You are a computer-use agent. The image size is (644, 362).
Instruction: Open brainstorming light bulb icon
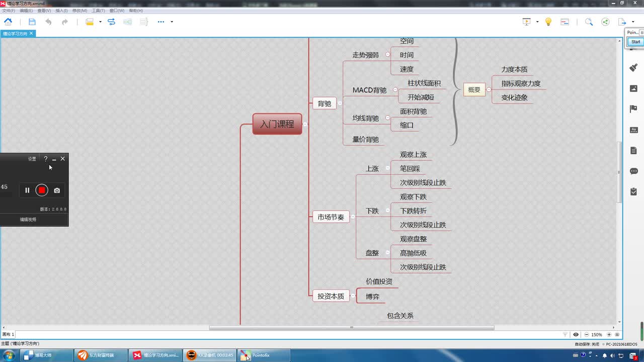(548, 22)
